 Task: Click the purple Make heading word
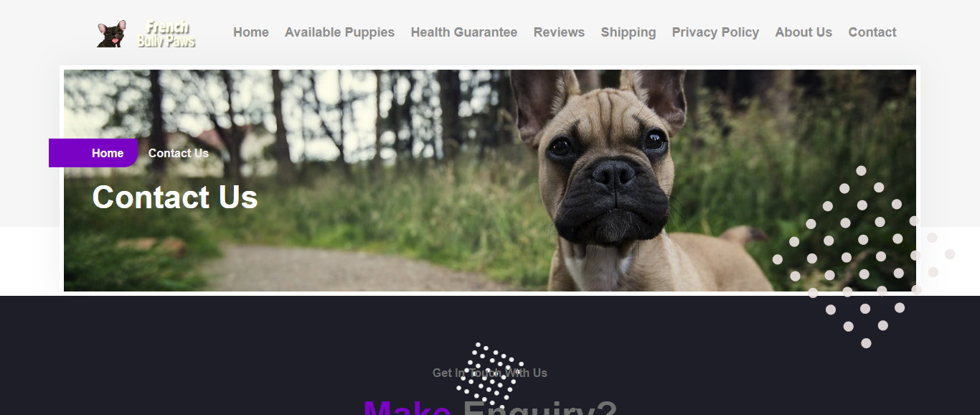click(x=407, y=408)
